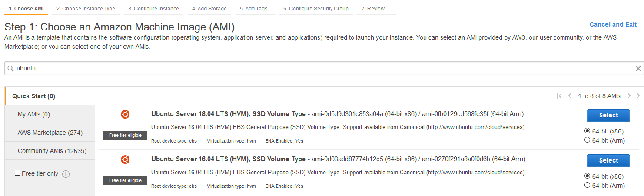
Task: Click the search magnifier icon
Action: click(x=10, y=68)
